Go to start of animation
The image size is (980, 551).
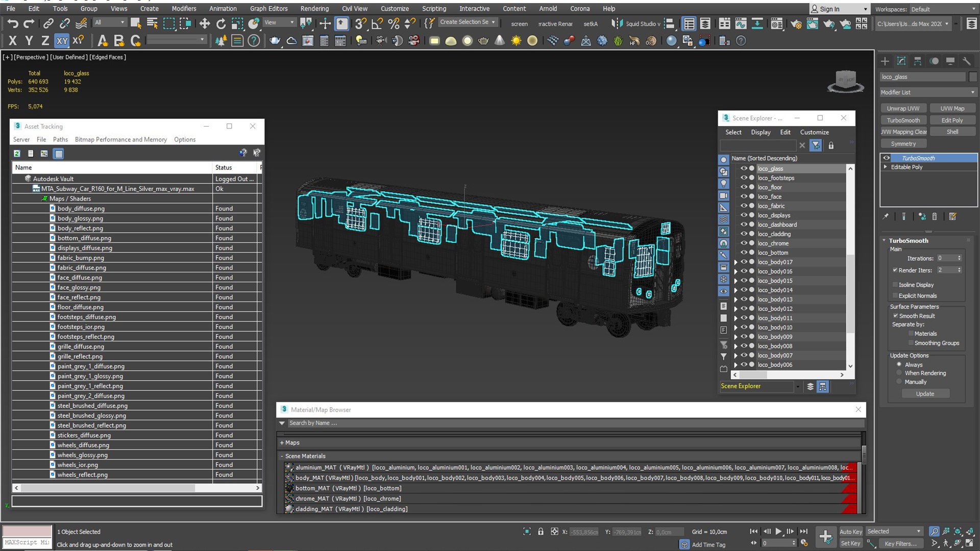[x=753, y=532]
